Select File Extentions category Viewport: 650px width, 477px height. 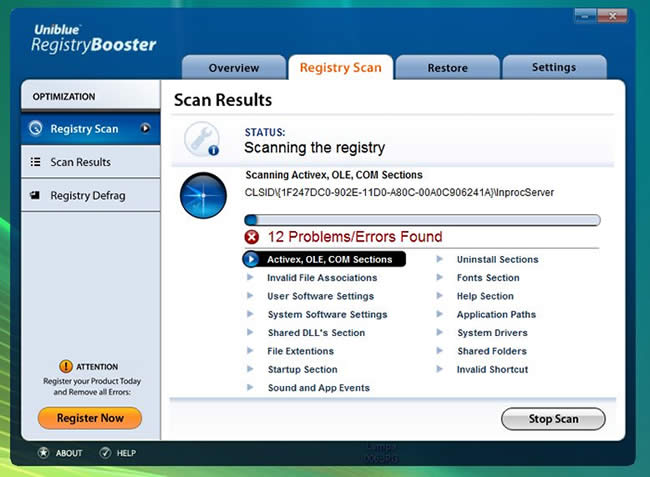[301, 351]
